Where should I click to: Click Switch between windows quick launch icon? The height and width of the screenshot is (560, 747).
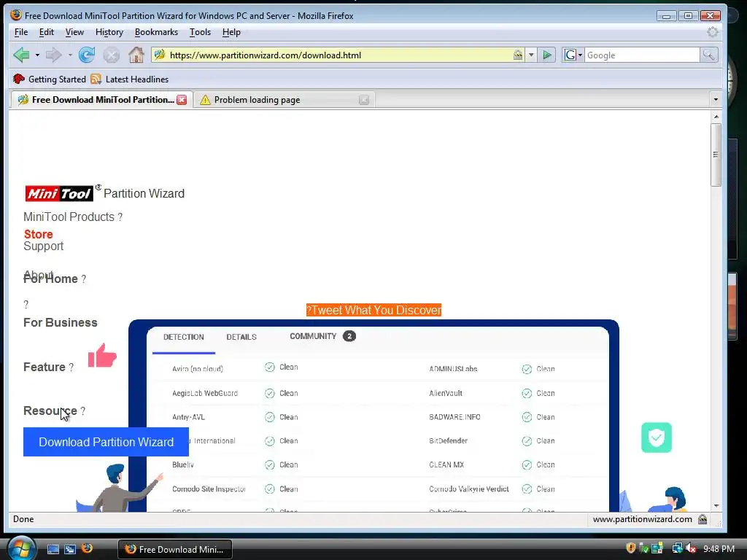[70, 549]
